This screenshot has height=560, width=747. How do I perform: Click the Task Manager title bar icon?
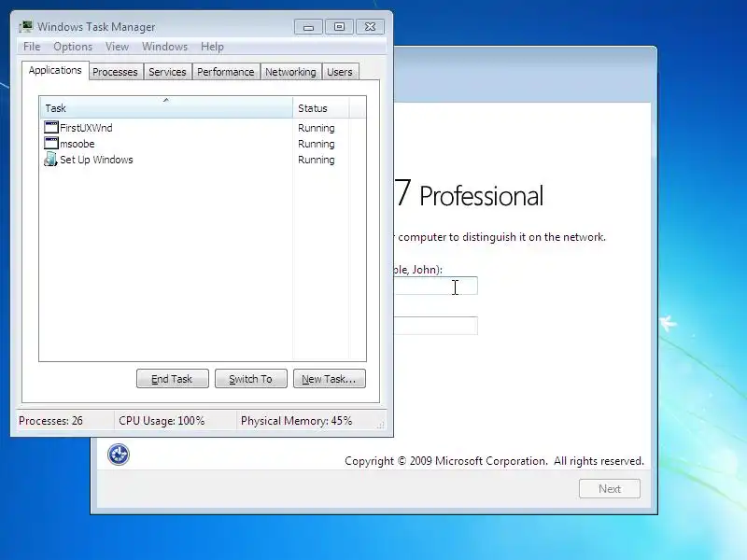[26, 27]
